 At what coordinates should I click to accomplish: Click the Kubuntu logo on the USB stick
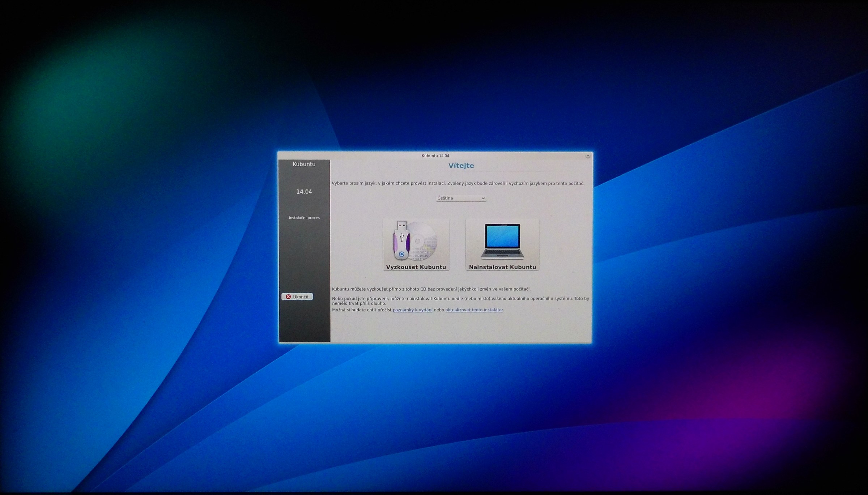click(401, 255)
